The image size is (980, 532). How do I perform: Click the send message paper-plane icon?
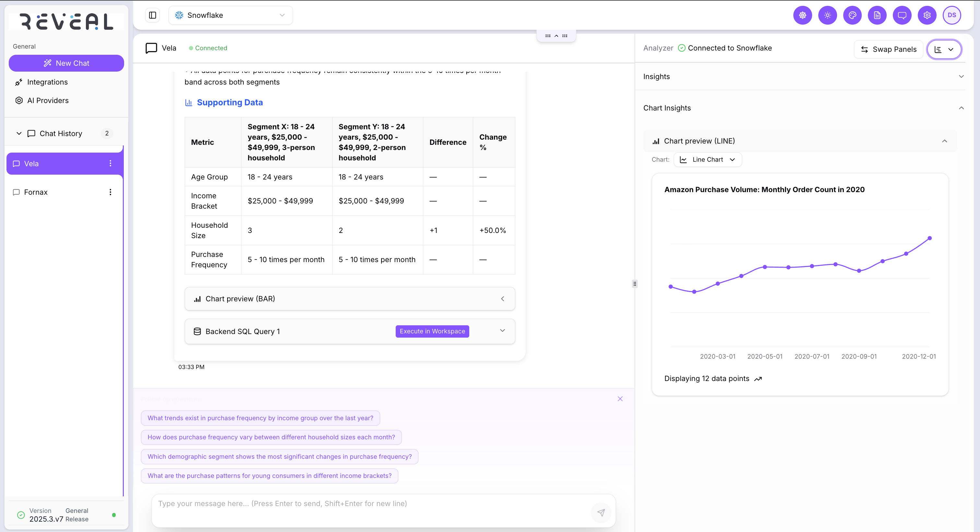601,513
